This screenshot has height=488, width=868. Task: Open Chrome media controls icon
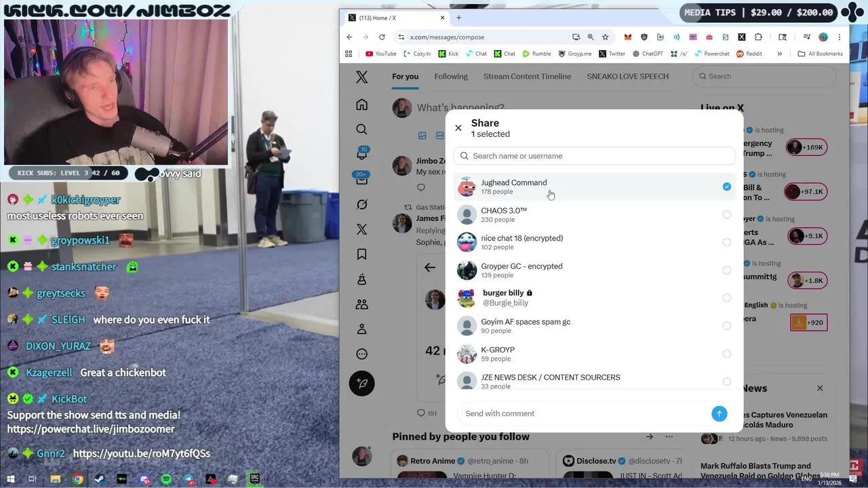(806, 37)
